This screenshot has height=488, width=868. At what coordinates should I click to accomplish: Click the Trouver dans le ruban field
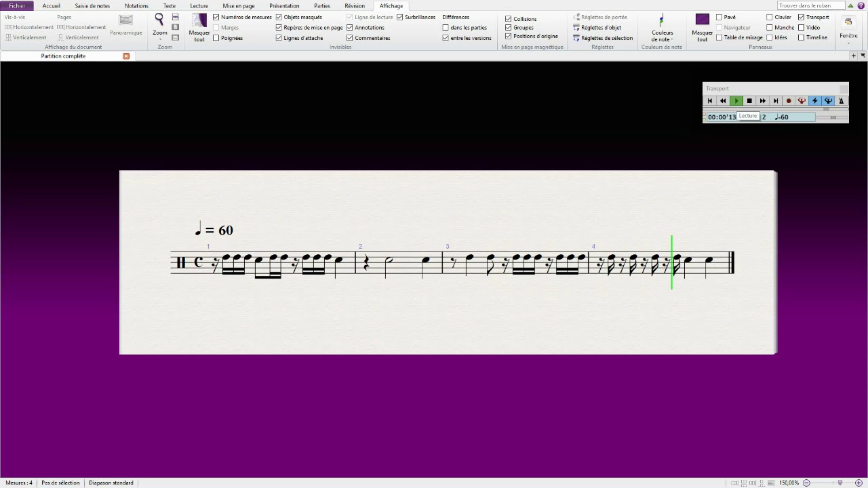click(810, 5)
